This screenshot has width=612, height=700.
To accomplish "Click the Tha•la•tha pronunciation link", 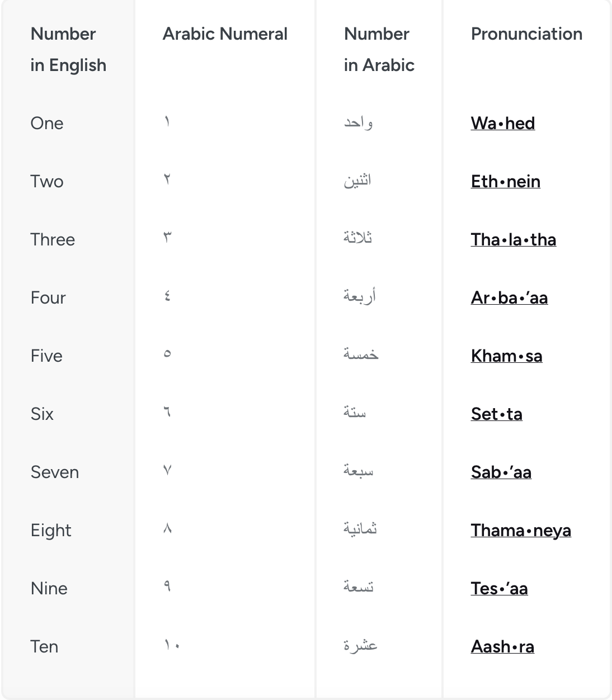I will tap(513, 239).
